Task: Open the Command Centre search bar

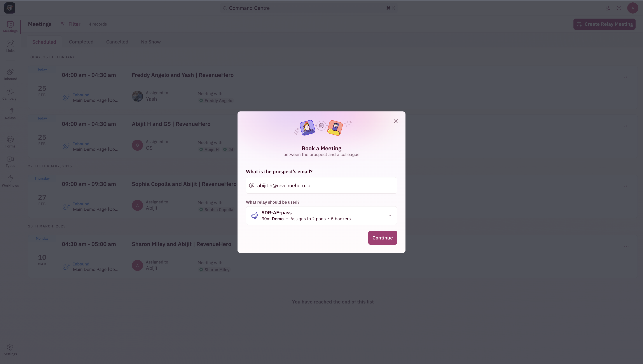Action: point(309,8)
